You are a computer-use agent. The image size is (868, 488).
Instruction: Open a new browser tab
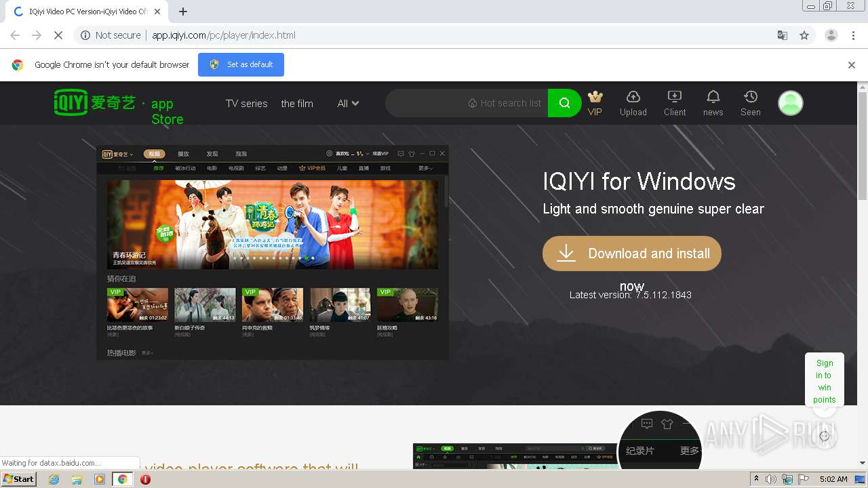click(183, 12)
